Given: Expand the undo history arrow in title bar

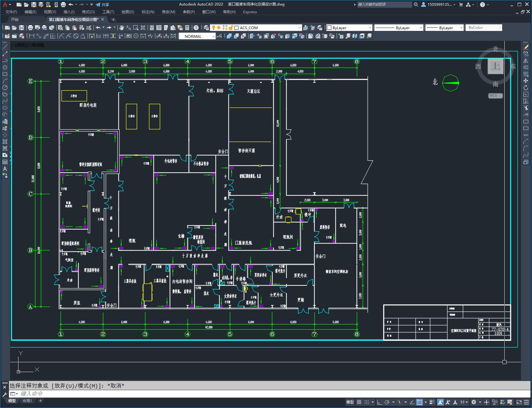Looking at the screenshot, I should (x=76, y=5).
